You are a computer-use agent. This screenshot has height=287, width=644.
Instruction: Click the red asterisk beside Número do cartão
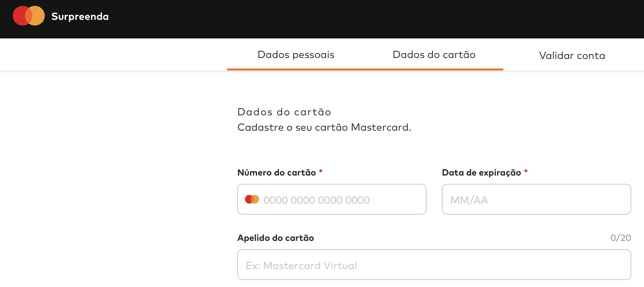pos(321,171)
